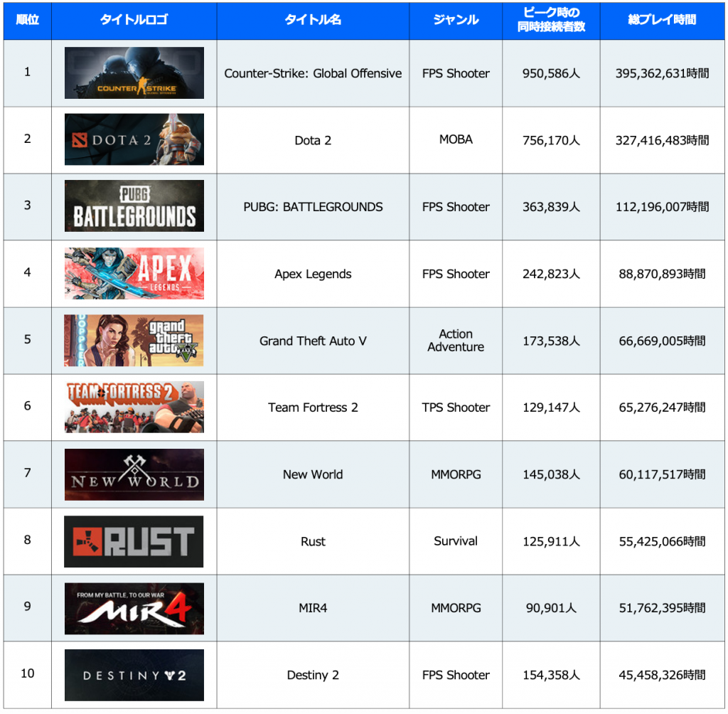This screenshot has width=728, height=714.
Task: Click the Grand Theft Auto V logo thumbnail
Action: pyautogui.click(x=134, y=340)
